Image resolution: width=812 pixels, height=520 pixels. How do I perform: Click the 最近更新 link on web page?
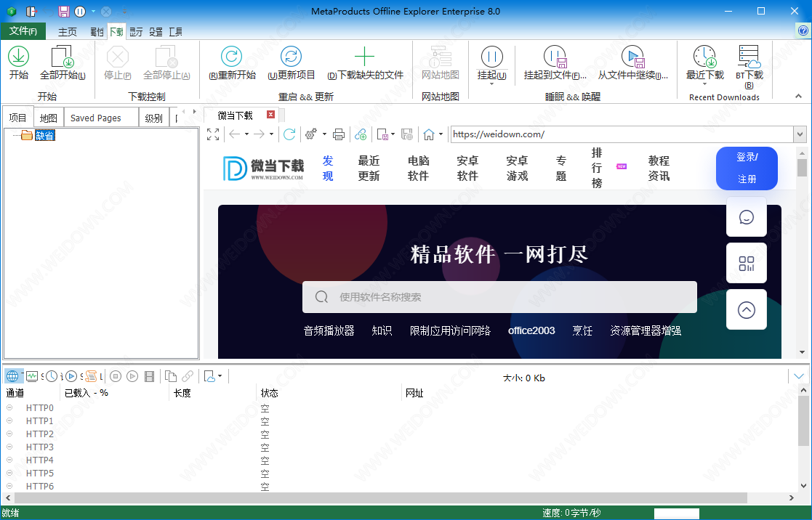click(x=369, y=168)
